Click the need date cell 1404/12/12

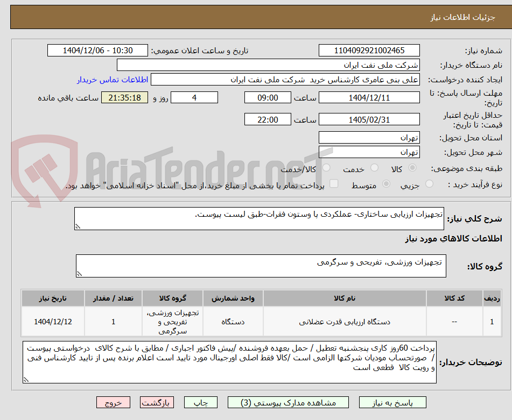pos(53,322)
